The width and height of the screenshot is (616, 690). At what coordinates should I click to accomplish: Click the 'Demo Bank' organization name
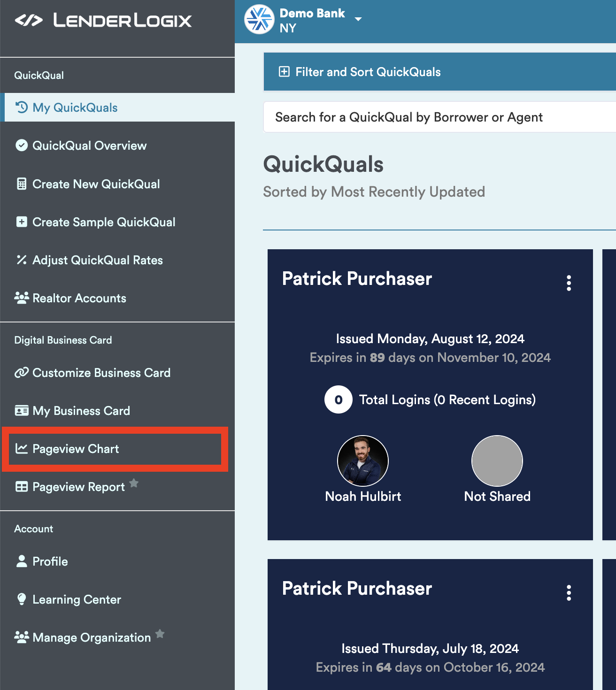(312, 13)
